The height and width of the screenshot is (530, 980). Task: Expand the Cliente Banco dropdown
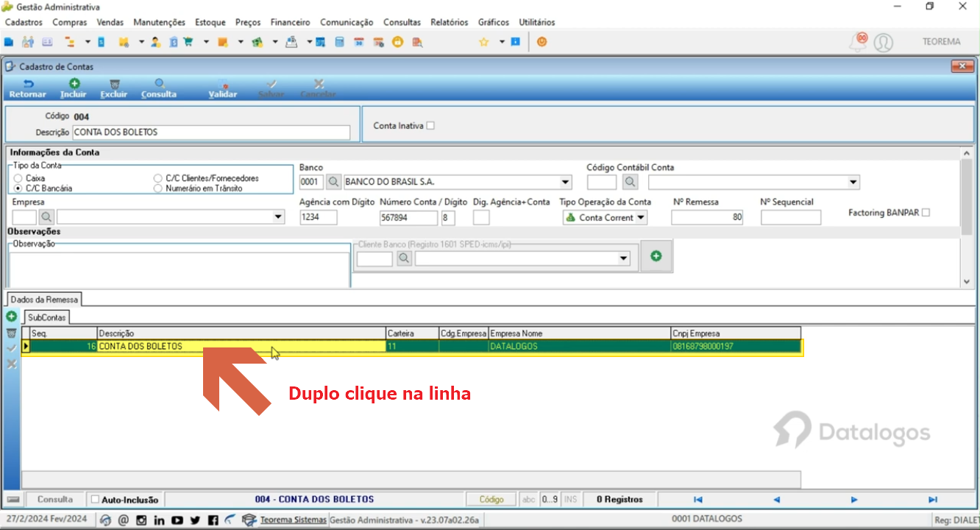pyautogui.click(x=624, y=258)
